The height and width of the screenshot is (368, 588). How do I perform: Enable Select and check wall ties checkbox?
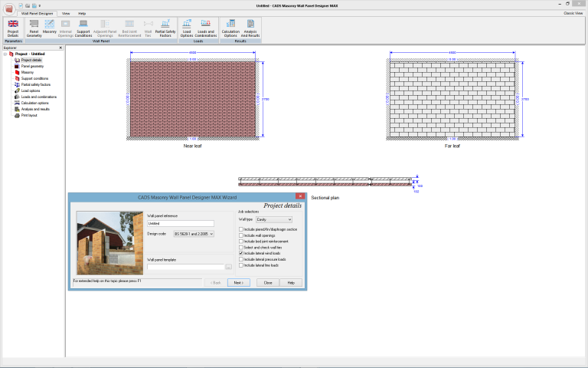tap(241, 248)
